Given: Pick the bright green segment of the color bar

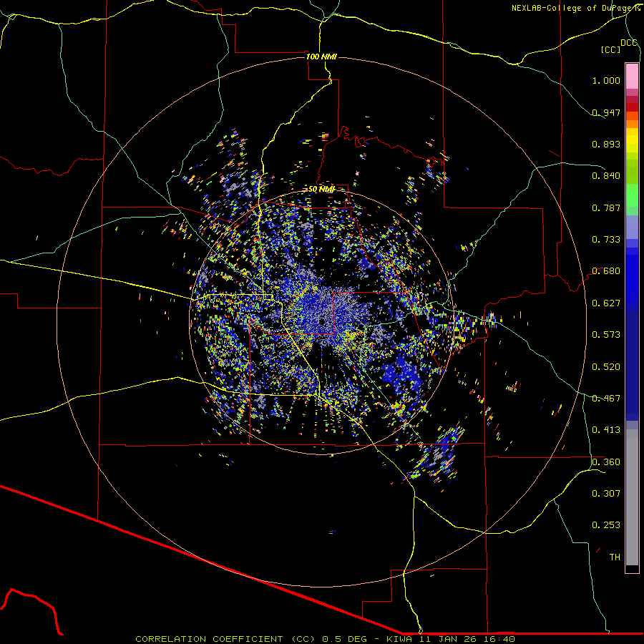Looking at the screenshot, I should pyautogui.click(x=632, y=195).
